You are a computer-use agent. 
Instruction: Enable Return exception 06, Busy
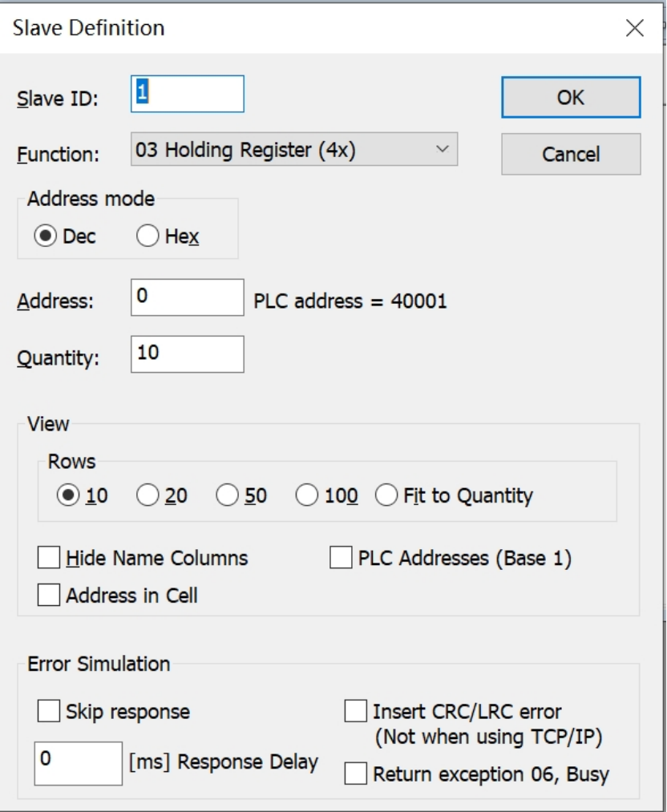pyautogui.click(x=355, y=774)
